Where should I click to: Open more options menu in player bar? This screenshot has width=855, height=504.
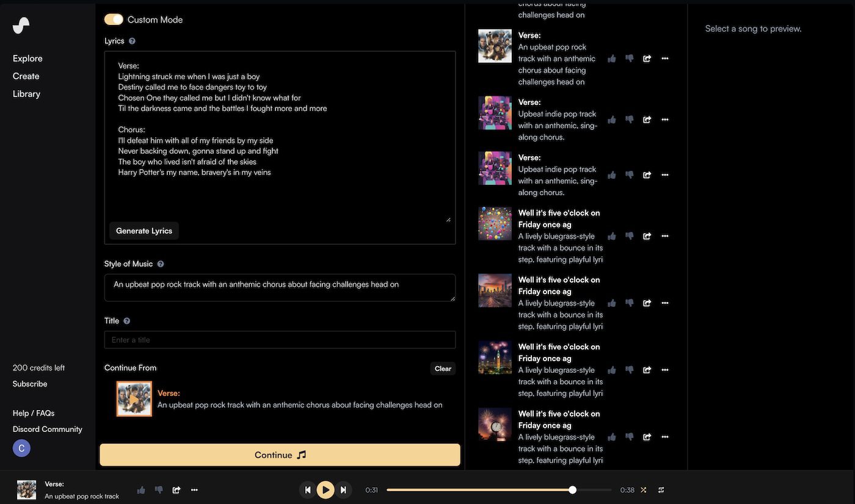click(x=194, y=490)
